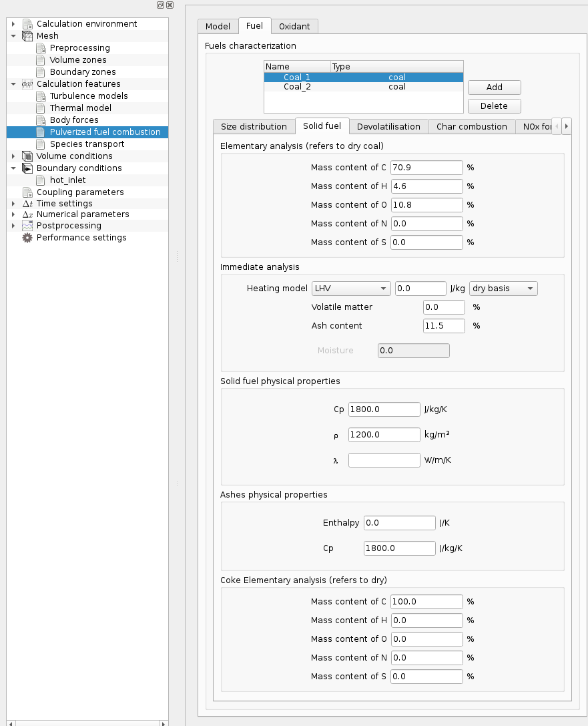Click the coke Mass content of C field
The width and height of the screenshot is (588, 726).
tap(426, 602)
